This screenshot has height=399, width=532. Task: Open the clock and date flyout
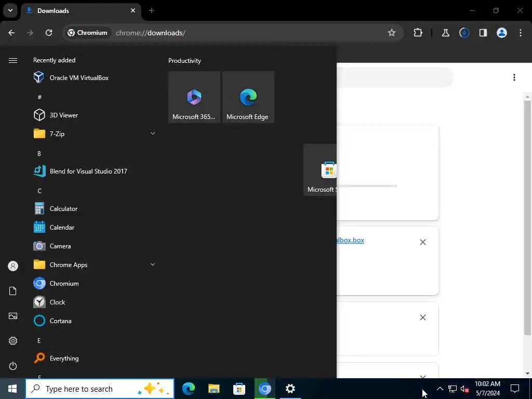[x=487, y=389]
